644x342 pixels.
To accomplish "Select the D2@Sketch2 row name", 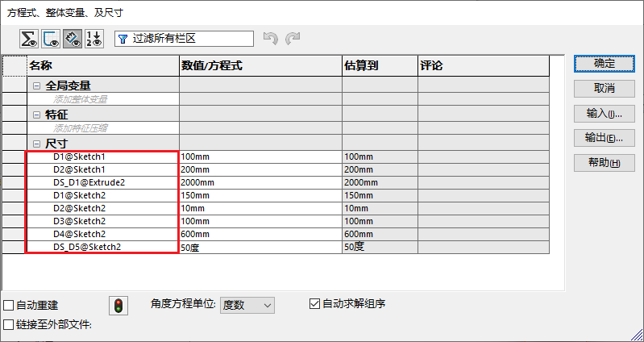I will coord(80,208).
